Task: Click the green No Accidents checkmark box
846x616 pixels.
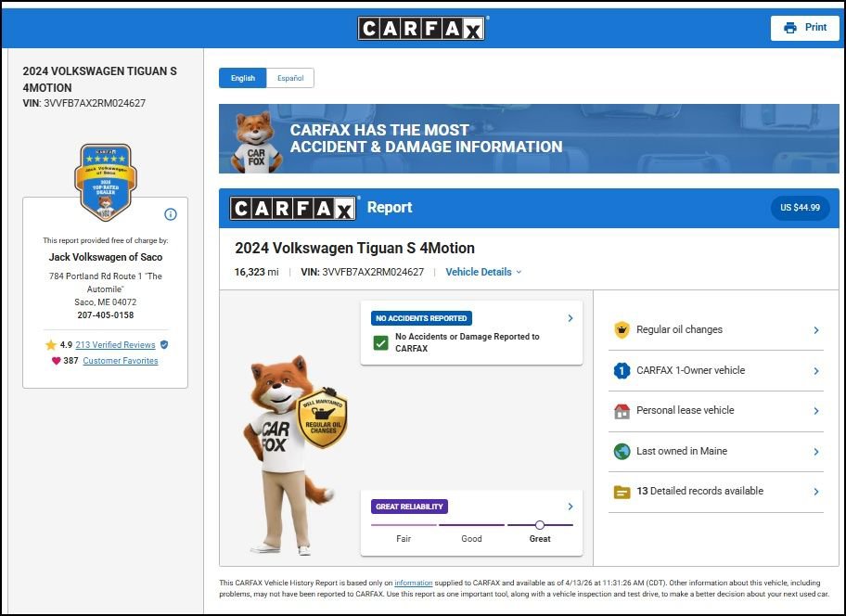Action: click(380, 342)
